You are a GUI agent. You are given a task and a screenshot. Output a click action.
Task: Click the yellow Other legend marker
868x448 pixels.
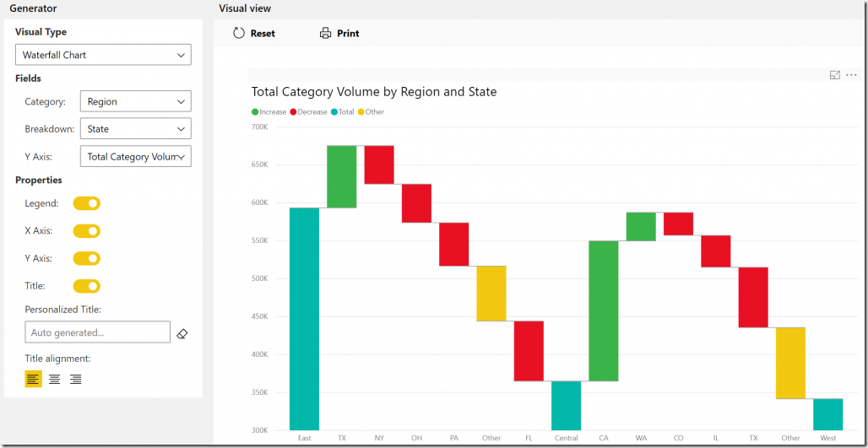click(361, 111)
